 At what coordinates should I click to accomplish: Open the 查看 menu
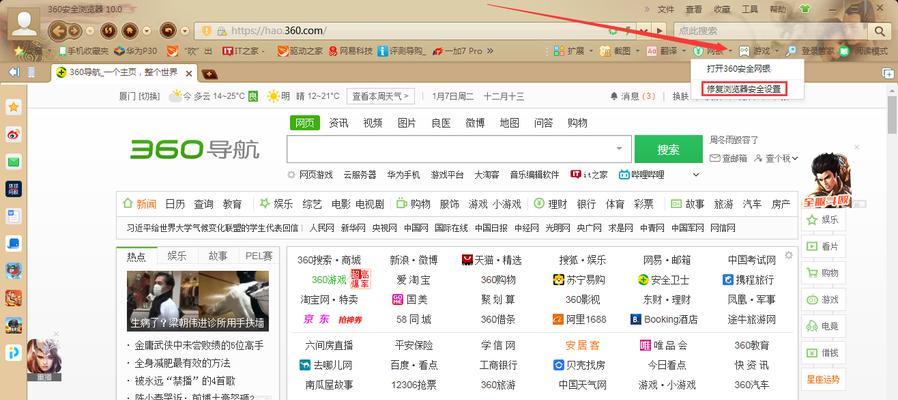point(694,9)
